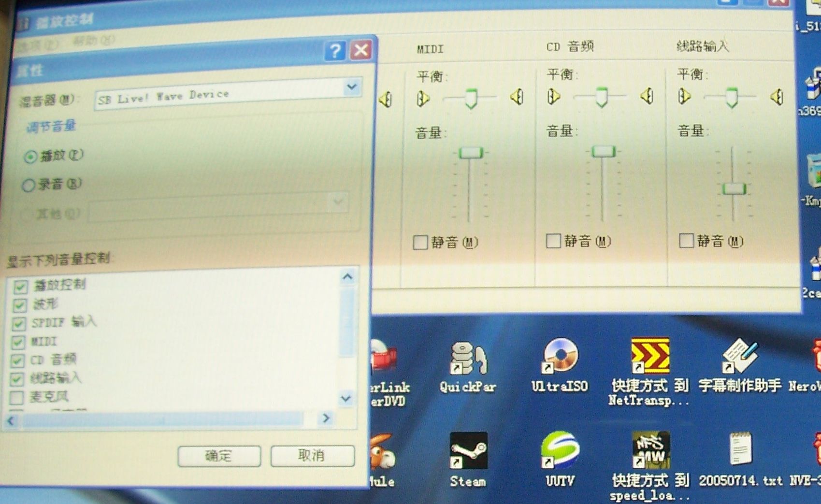Mute the MIDI channel checkbox
Screen dimensions: 821x504
[420, 242]
